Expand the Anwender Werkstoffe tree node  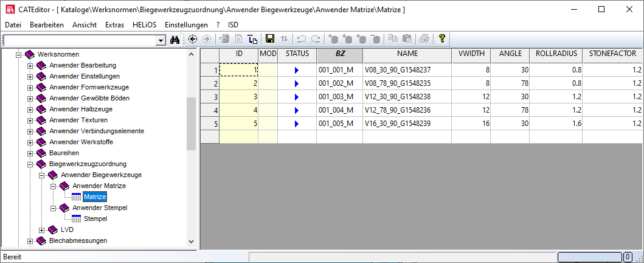[x=30, y=142]
